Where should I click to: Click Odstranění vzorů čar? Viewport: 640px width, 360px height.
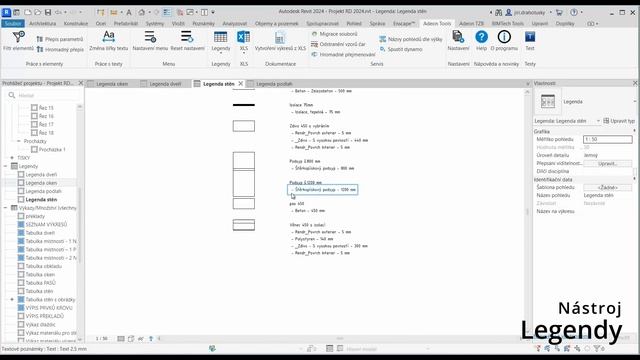(x=338, y=44)
